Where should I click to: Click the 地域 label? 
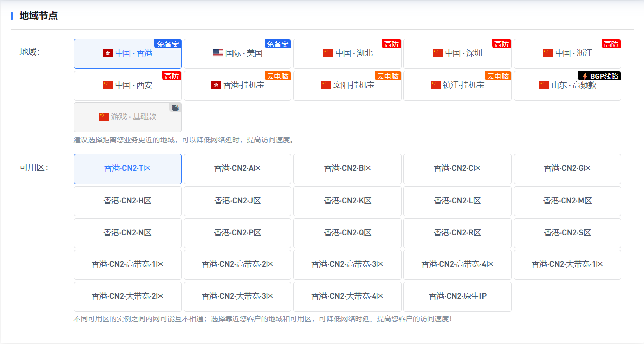click(29, 52)
